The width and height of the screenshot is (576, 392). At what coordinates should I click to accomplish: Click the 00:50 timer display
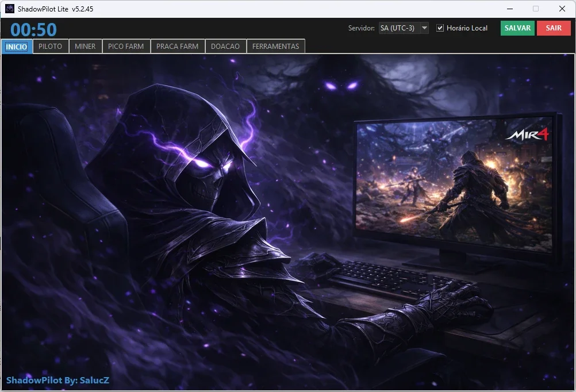click(33, 30)
